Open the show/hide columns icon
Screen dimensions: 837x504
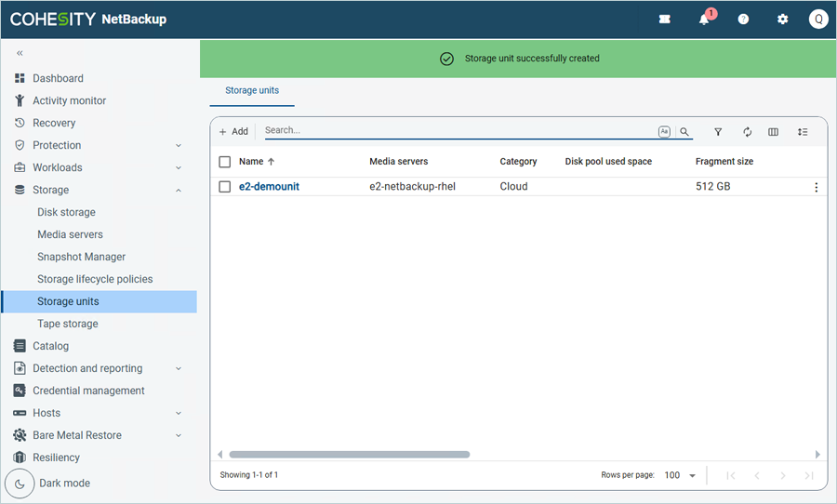pyautogui.click(x=773, y=132)
